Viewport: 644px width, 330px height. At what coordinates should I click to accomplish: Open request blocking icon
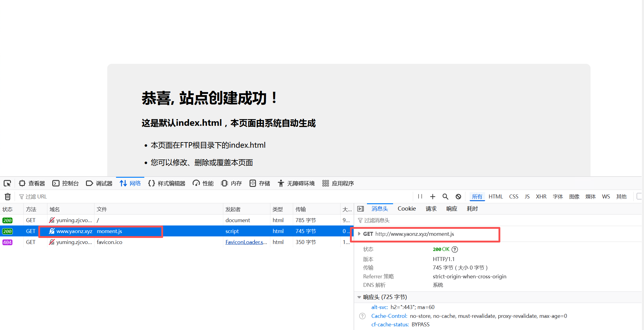[x=458, y=197]
